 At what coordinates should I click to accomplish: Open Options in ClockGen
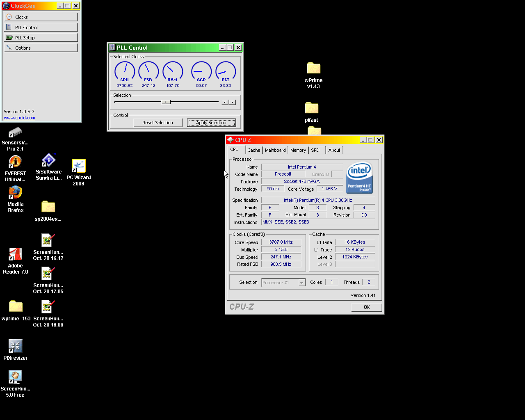click(x=41, y=48)
